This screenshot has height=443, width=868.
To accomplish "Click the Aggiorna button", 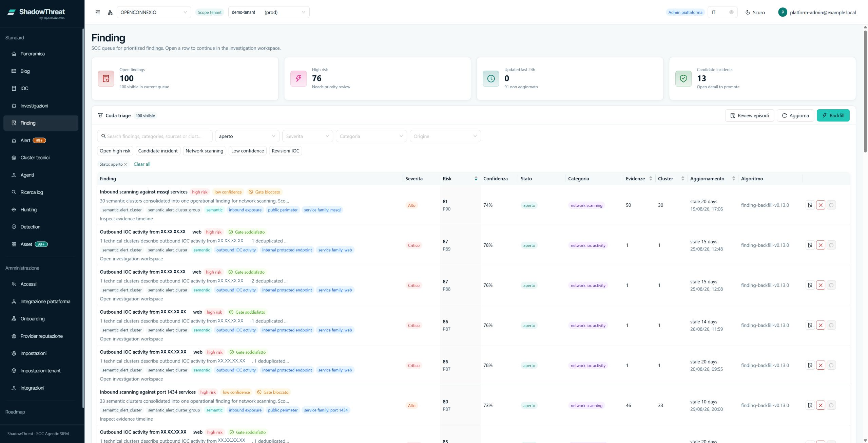I will click(x=795, y=115).
